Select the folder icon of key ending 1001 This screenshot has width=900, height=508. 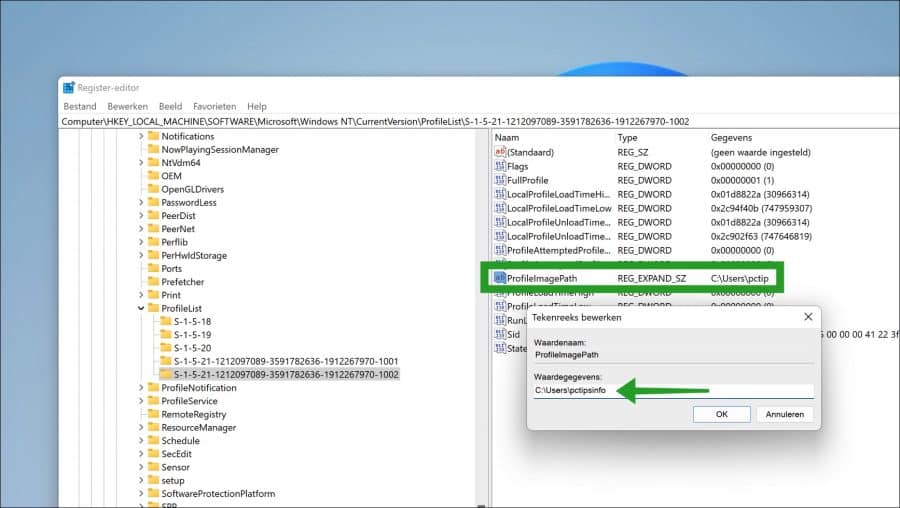point(166,360)
